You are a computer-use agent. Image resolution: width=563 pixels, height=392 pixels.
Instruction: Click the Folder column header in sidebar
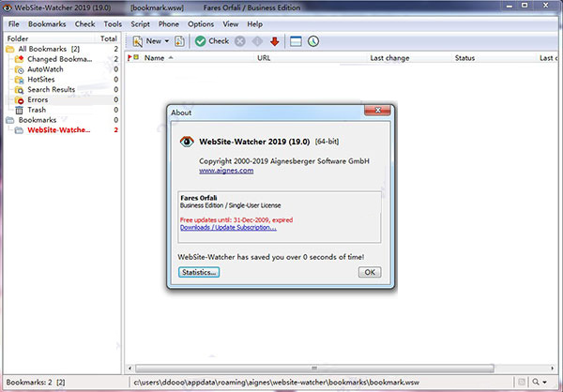pyautogui.click(x=18, y=38)
